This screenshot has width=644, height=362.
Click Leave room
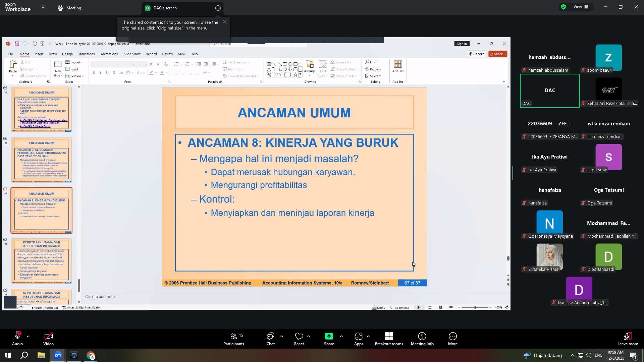tap(628, 339)
